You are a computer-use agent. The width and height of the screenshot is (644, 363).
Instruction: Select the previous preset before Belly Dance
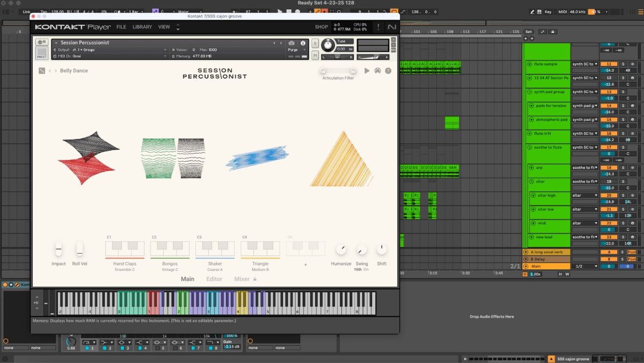pos(50,71)
